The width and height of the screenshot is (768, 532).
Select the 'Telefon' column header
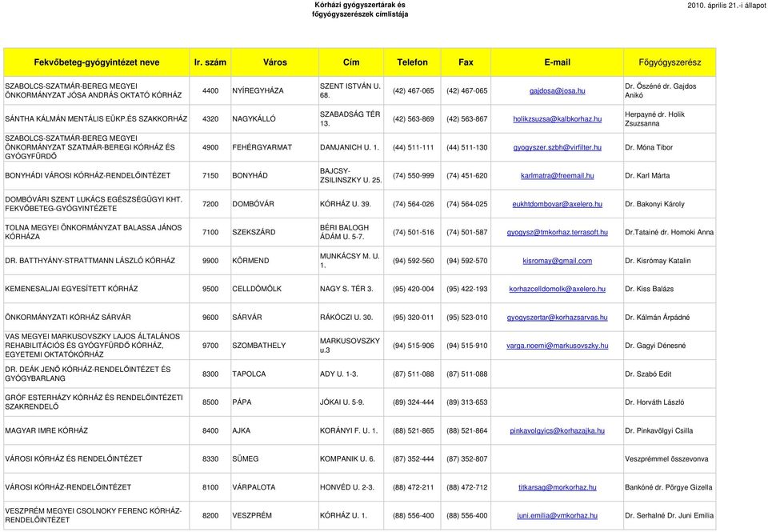tap(412, 62)
